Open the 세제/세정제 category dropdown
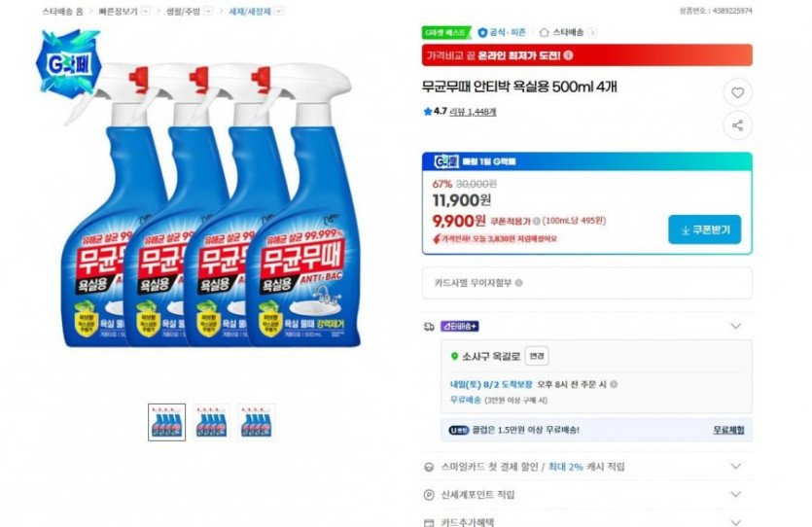812x527 pixels. tap(279, 11)
